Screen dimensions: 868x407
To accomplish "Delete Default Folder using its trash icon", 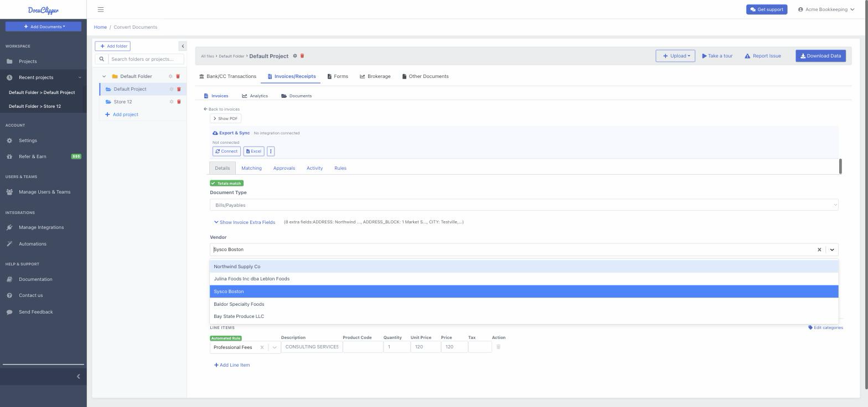I will point(178,76).
